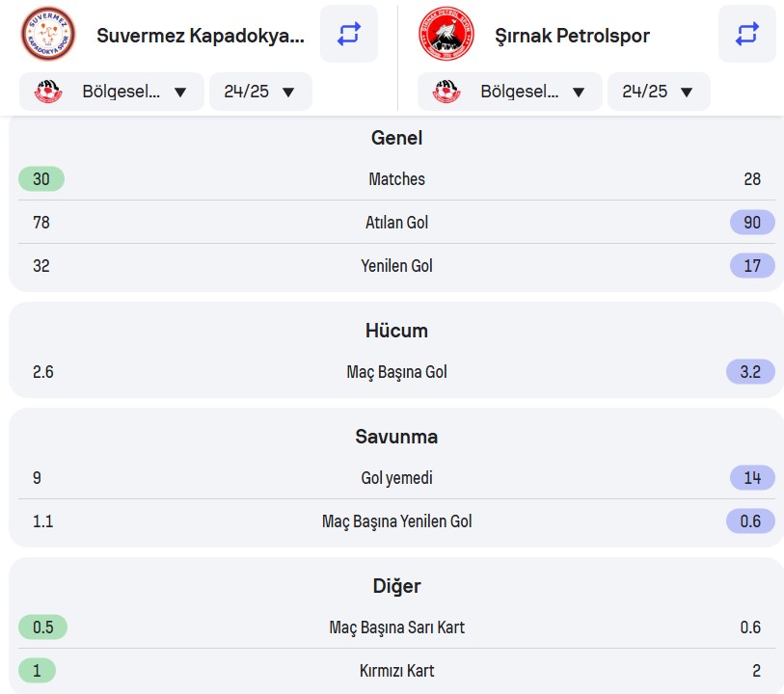Click the Şırnak Petrolspor team name
This screenshot has width=784, height=694.
click(573, 36)
